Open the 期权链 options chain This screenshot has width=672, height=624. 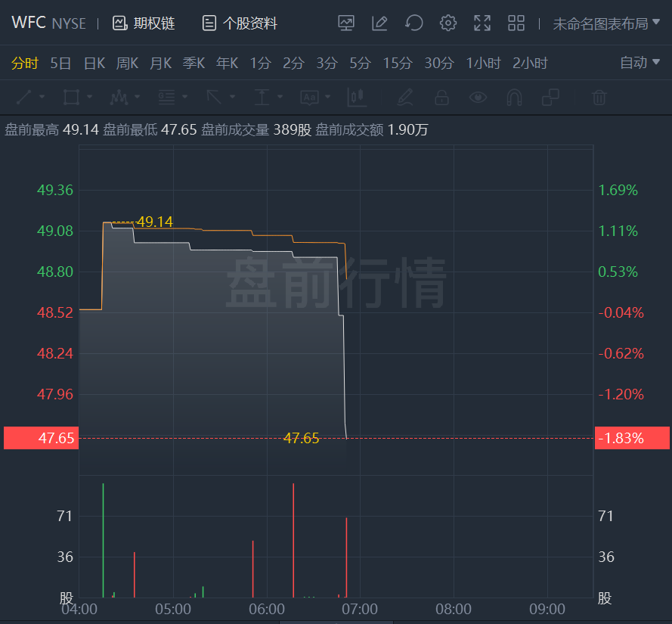144,23
